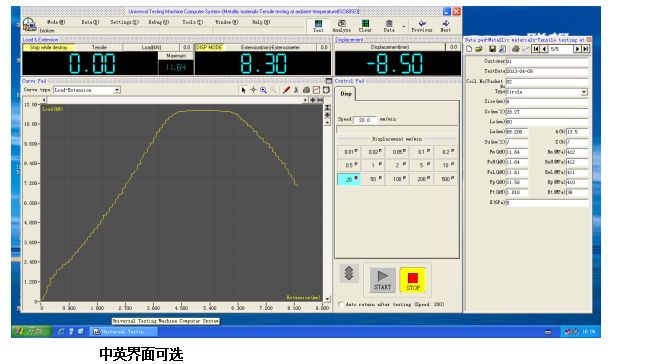This screenshot has width=653, height=364.
Task: Open the Curve type Load-Extension dropdown
Action: point(117,90)
